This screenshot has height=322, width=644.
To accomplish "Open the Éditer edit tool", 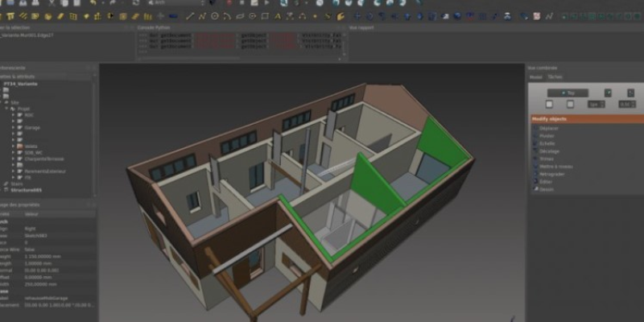I will [x=545, y=181].
